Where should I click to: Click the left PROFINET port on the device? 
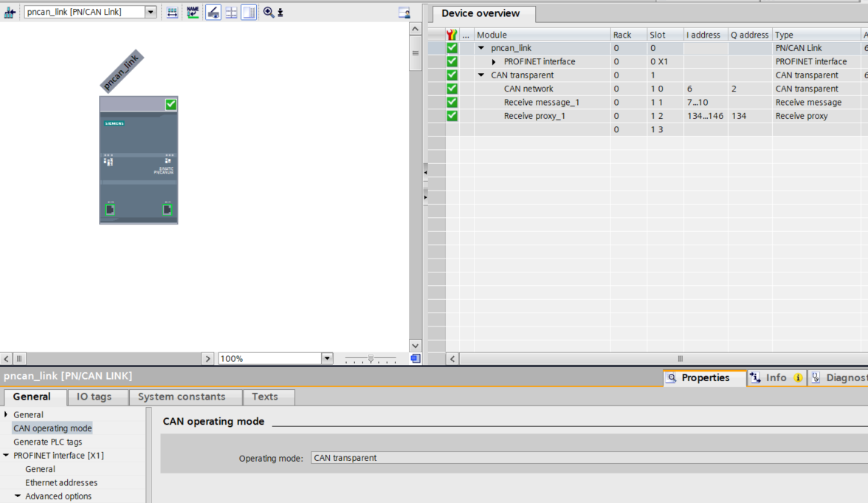110,210
